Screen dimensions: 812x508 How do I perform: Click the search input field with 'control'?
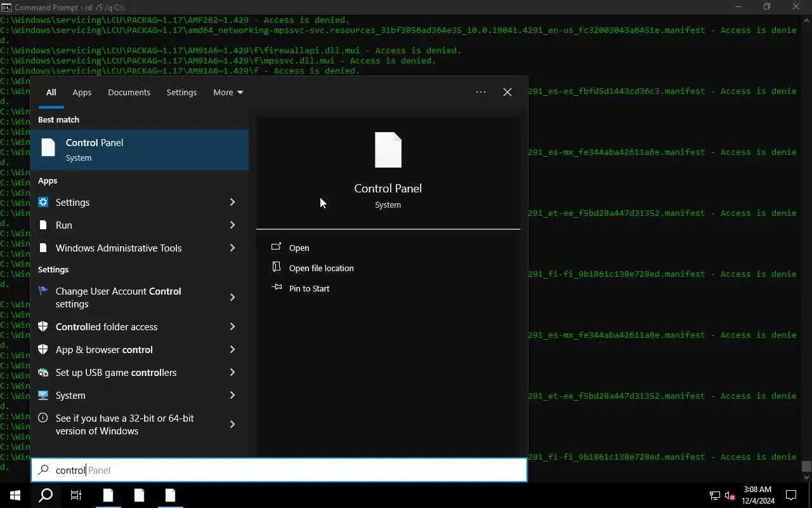(x=279, y=470)
